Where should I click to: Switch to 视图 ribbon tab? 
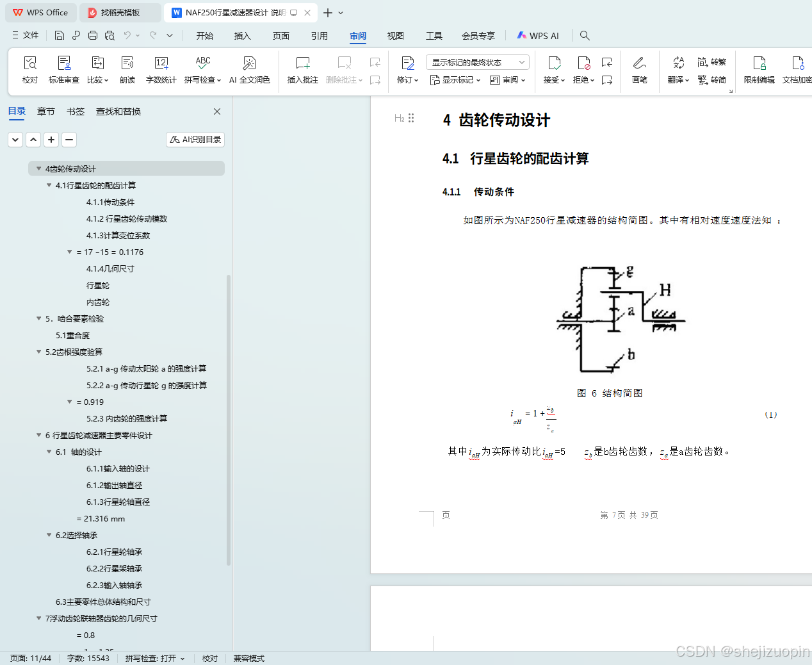396,36
